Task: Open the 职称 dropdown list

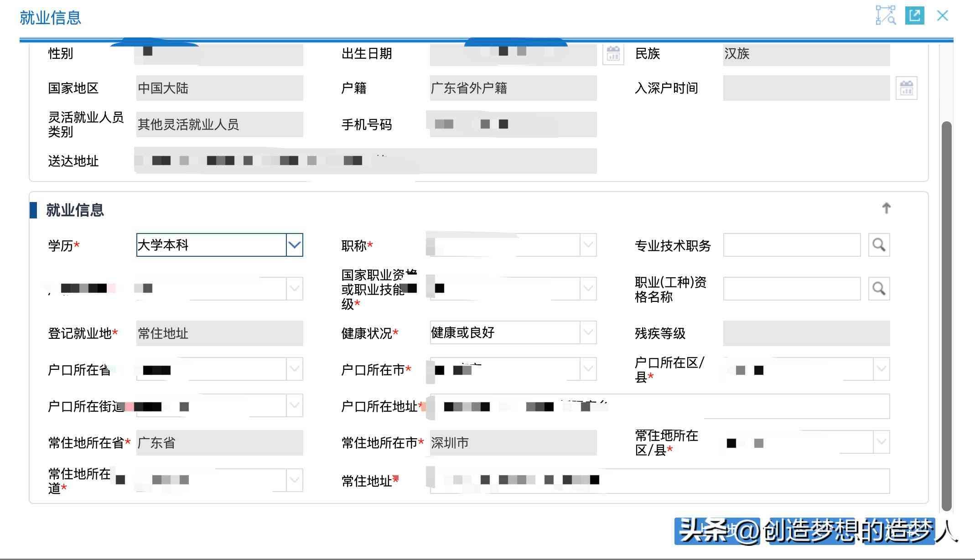Action: [588, 245]
